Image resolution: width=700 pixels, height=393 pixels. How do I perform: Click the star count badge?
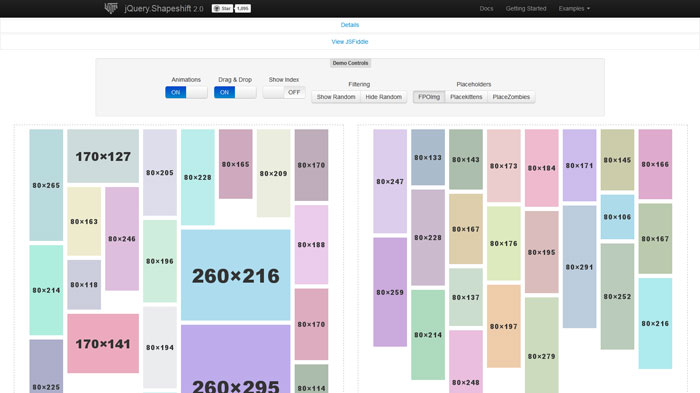[242, 8]
